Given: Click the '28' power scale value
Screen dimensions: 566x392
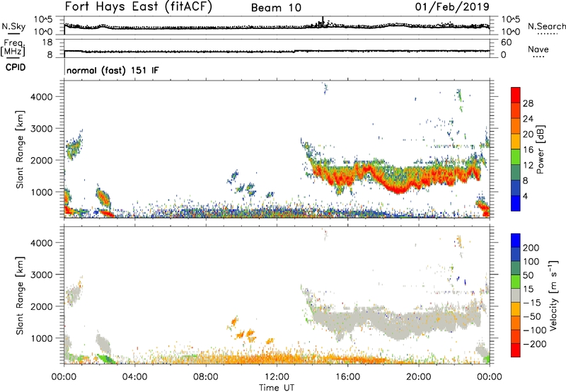Looking at the screenshot, I should [x=528, y=103].
